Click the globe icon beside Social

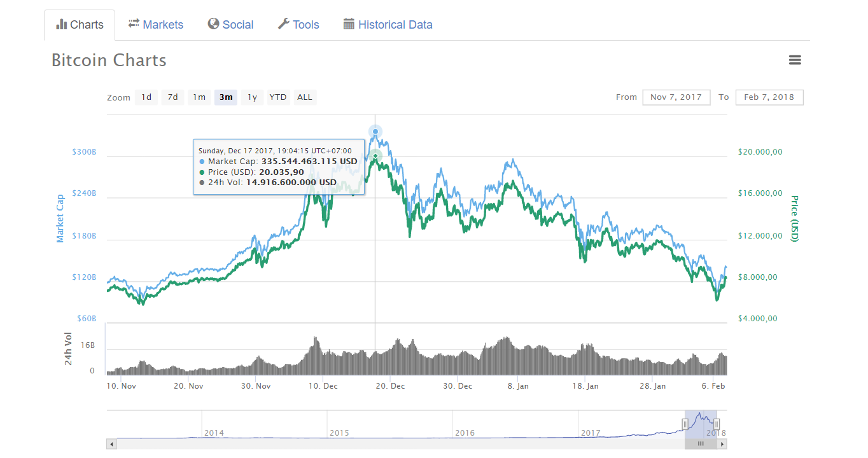(x=213, y=24)
